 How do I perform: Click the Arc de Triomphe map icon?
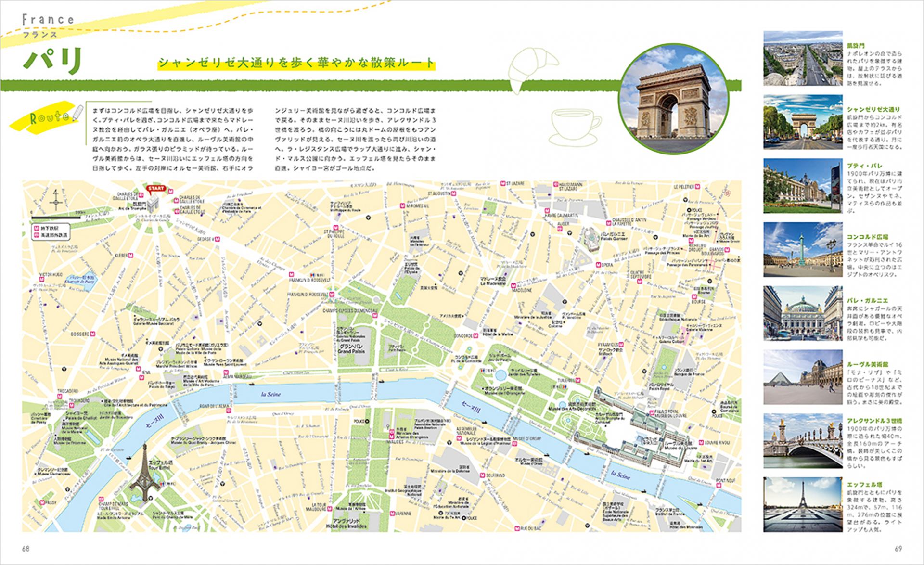[154, 205]
